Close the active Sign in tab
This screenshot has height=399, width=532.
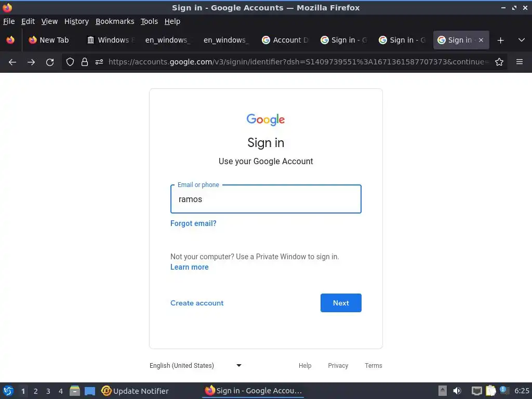coord(481,40)
